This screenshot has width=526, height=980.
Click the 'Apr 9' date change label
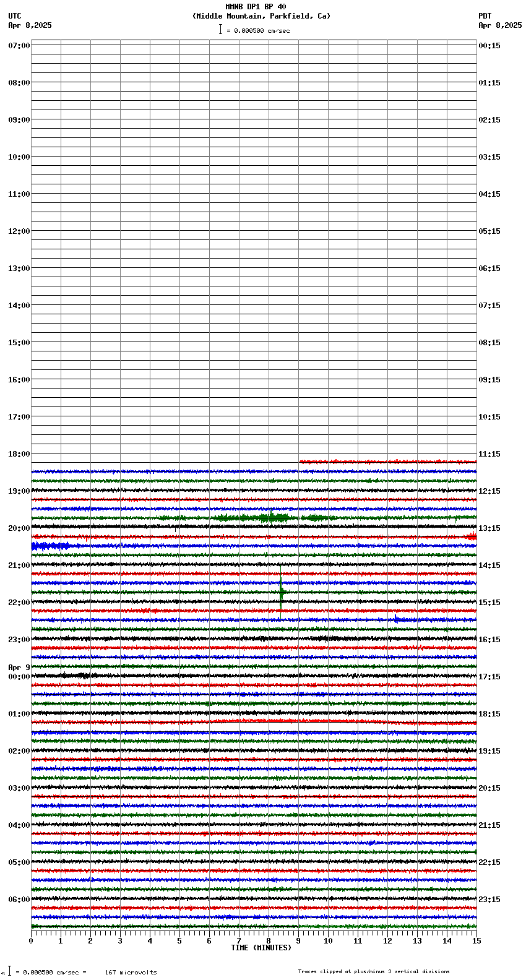pyautogui.click(x=19, y=668)
